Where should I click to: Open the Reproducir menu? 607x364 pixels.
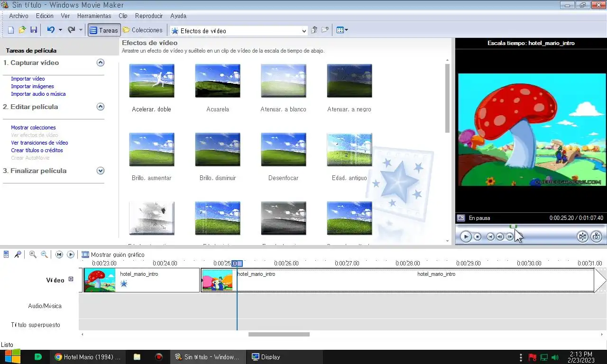coord(149,16)
